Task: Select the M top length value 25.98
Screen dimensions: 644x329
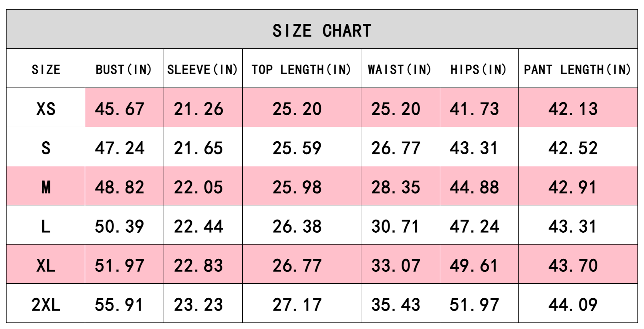Action: pos(297,187)
